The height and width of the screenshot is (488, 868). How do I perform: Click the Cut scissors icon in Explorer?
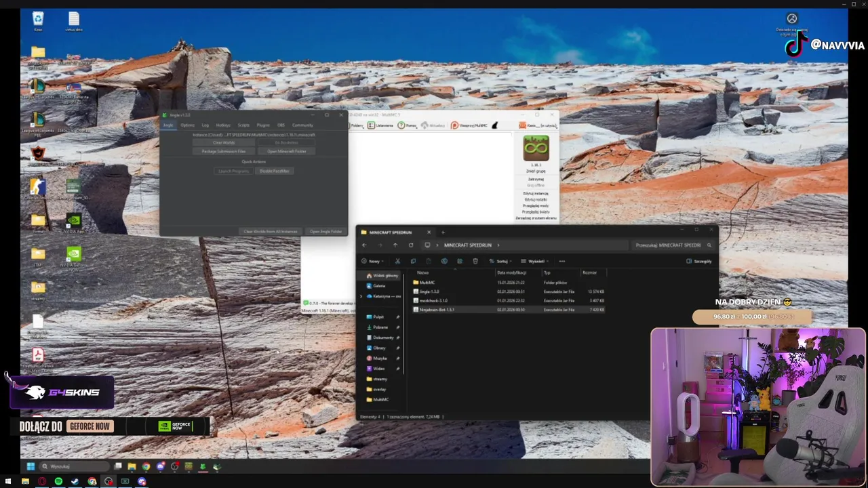[x=397, y=261]
